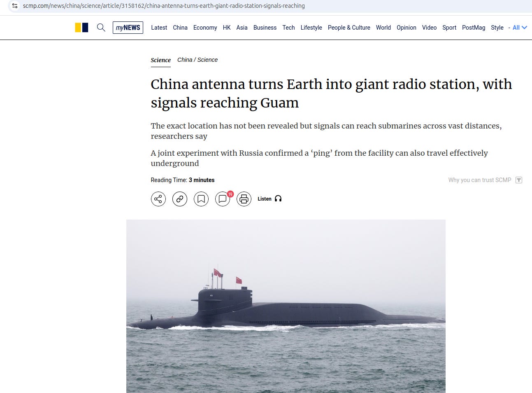532x393 pixels.
Task: Open the Latest nav section
Action: click(x=159, y=28)
